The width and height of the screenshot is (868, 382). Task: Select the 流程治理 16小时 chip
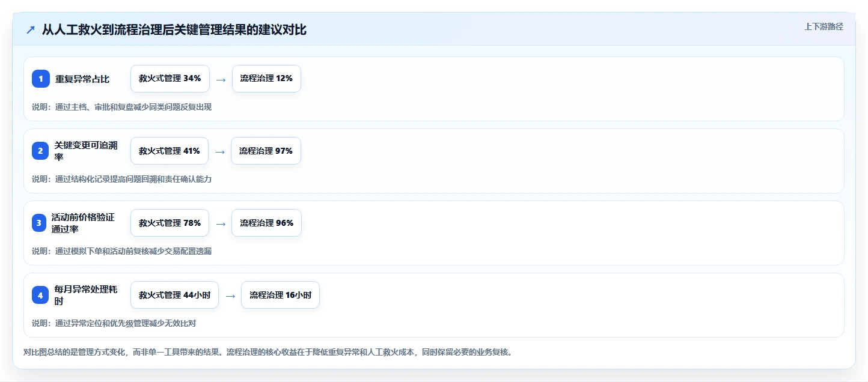281,295
